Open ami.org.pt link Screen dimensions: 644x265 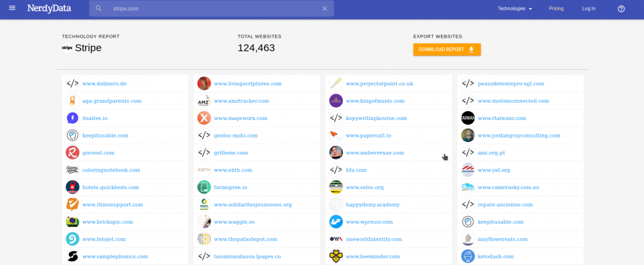click(492, 153)
